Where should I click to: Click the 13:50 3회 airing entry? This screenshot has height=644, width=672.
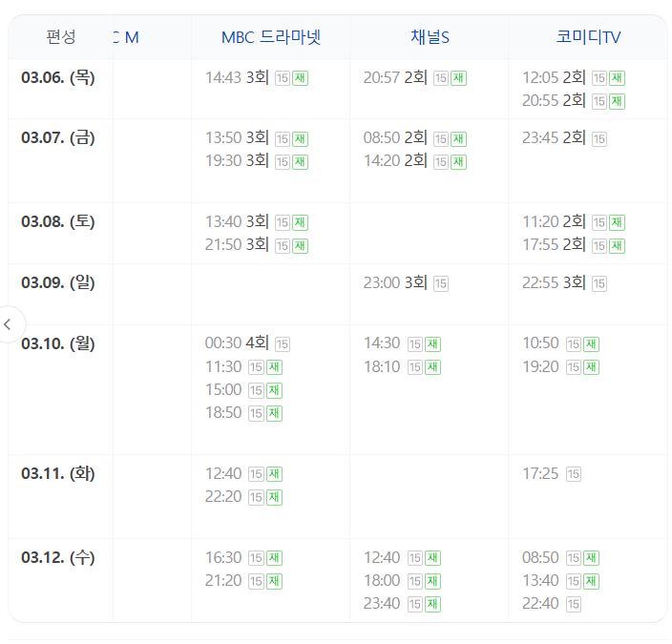click(237, 138)
